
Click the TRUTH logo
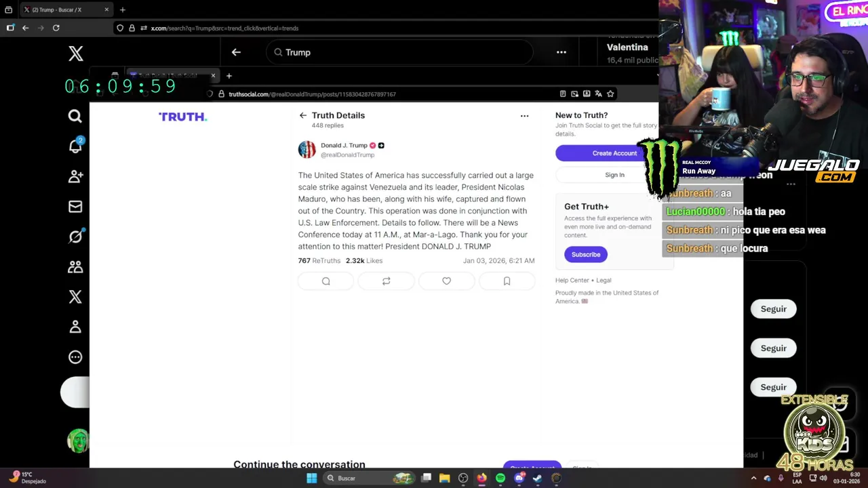point(182,117)
